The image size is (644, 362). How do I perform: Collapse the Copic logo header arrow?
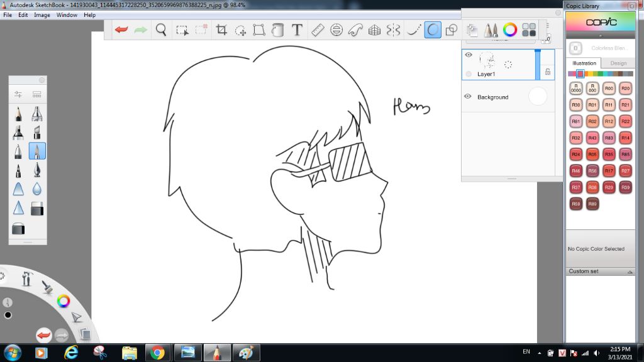601,36
